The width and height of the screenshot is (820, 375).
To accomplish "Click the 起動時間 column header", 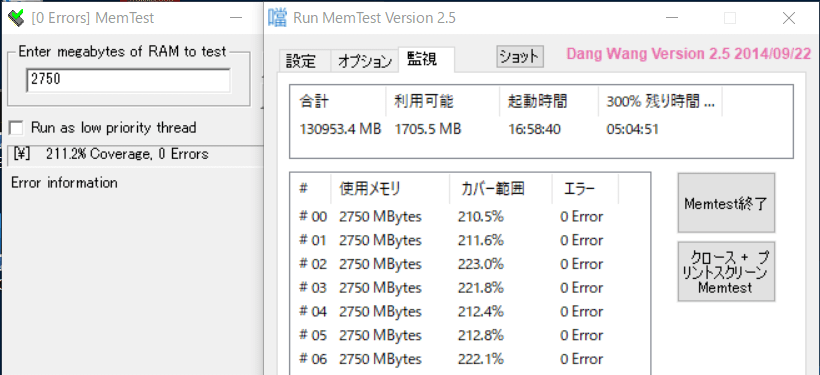I will click(x=549, y=101).
